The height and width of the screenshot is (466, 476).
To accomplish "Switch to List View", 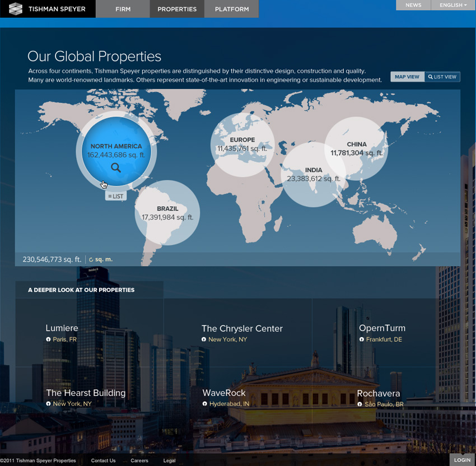I will [x=442, y=77].
